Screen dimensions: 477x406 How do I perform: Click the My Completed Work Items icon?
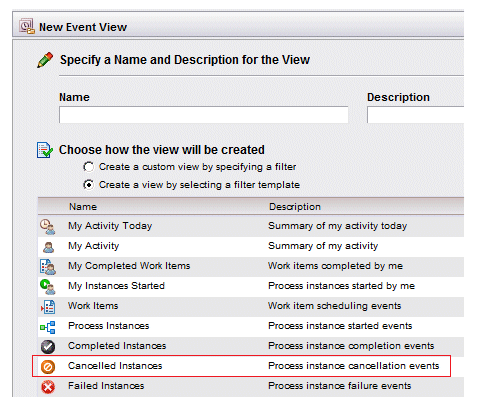pyautogui.click(x=48, y=267)
